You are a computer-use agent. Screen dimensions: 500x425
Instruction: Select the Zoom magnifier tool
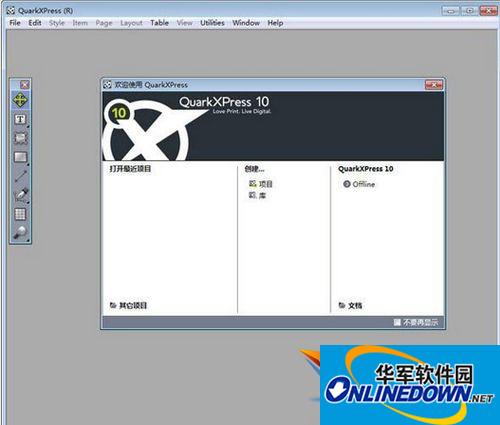coord(20,233)
